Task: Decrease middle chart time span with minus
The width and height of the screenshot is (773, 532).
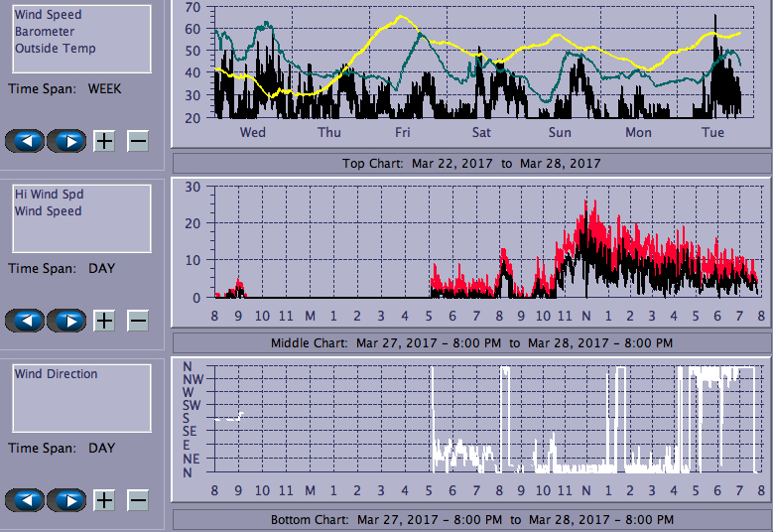Action: (x=138, y=321)
